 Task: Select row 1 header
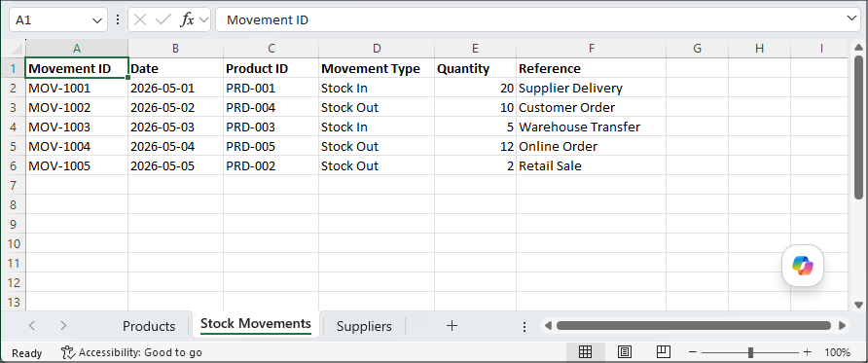point(14,69)
